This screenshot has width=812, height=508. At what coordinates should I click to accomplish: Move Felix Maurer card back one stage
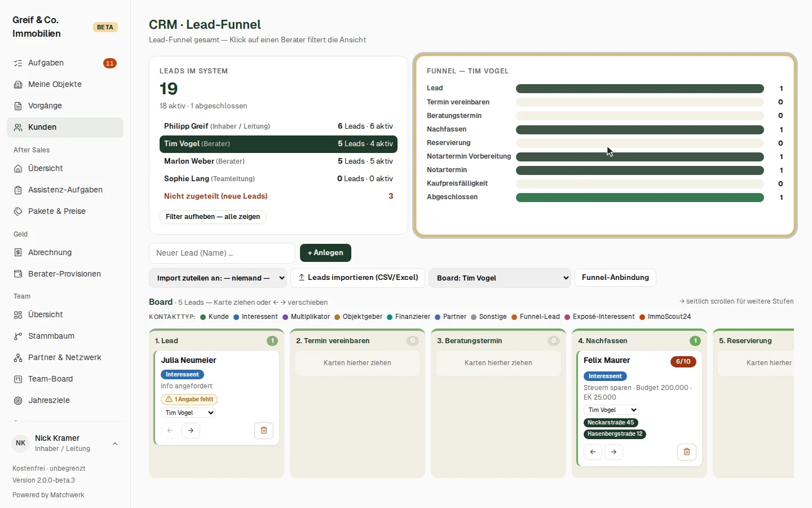pyautogui.click(x=593, y=452)
